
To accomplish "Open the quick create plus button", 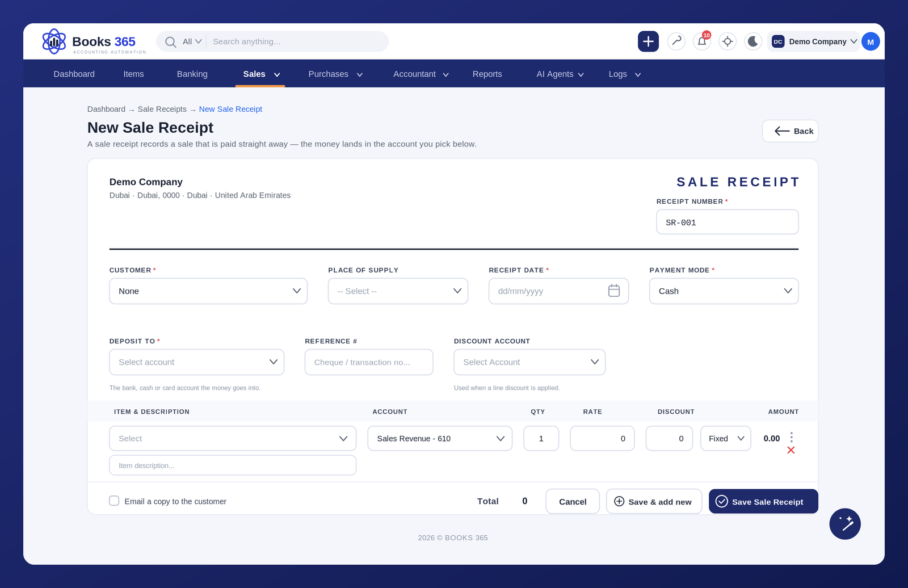I will point(648,41).
